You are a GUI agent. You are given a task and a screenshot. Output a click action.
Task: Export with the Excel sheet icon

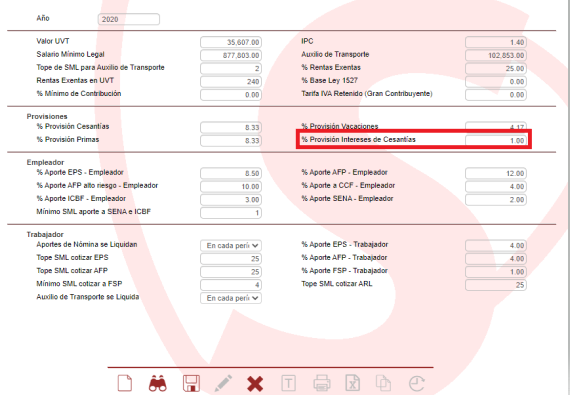(353, 383)
